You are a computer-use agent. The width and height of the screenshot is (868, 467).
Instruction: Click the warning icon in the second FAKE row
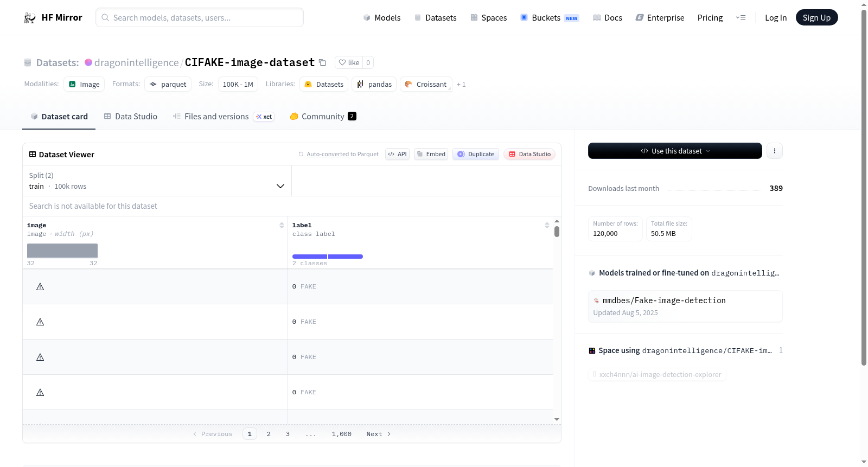pyautogui.click(x=40, y=322)
